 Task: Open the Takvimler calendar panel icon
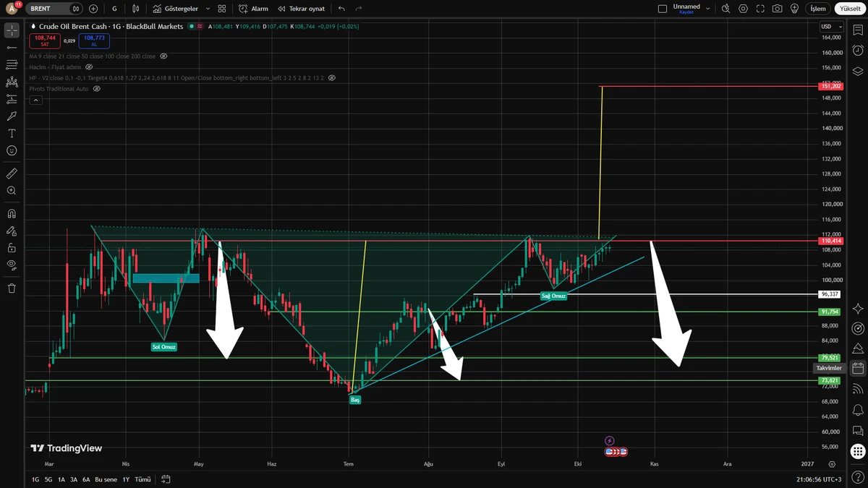coord(858,368)
